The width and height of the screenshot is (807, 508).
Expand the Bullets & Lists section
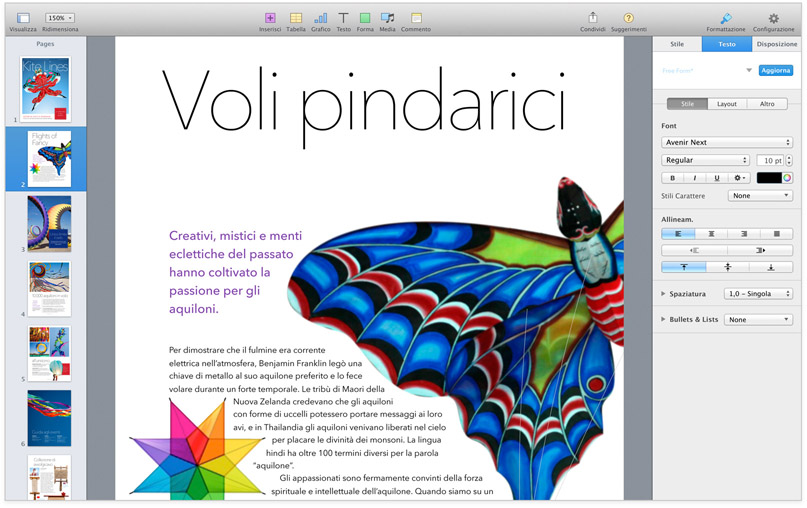[663, 320]
